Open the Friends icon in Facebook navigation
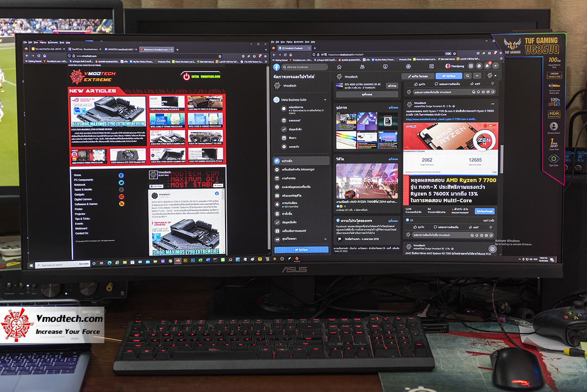The height and width of the screenshot is (392, 587). click(x=363, y=67)
